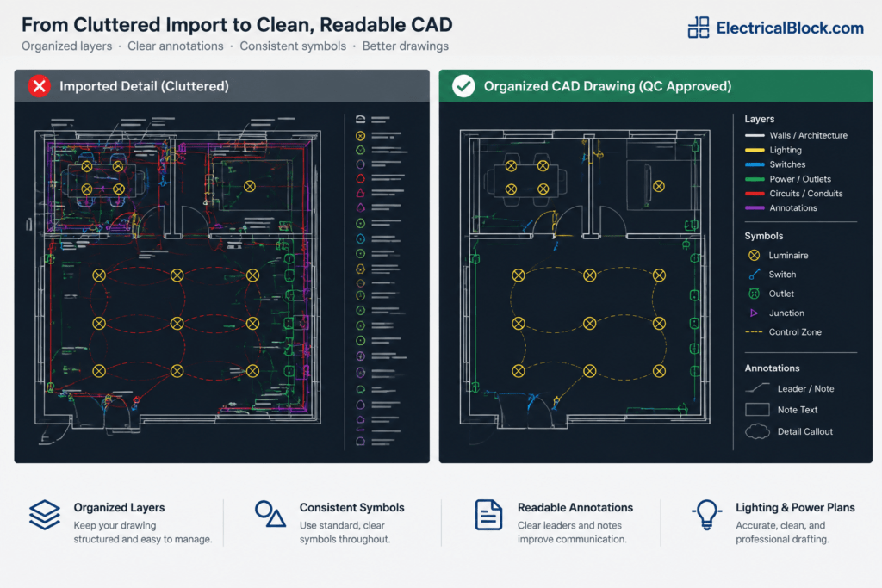Click the first yellow luminaire symbol in cluttered legend

pyautogui.click(x=361, y=136)
